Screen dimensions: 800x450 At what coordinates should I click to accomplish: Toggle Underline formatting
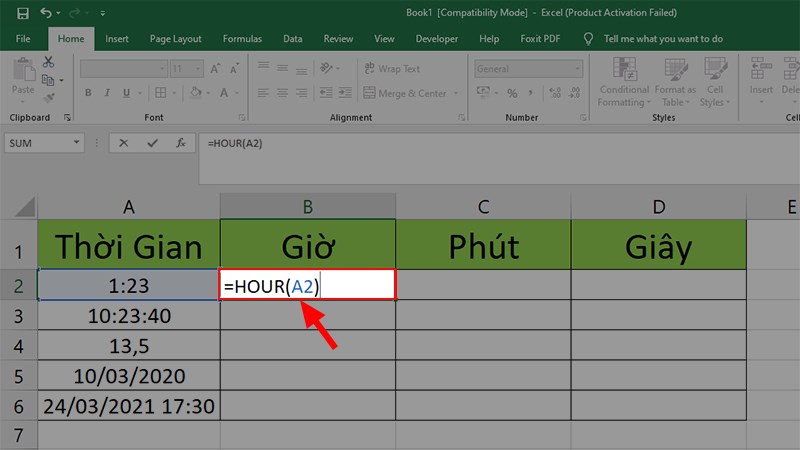tap(126, 93)
